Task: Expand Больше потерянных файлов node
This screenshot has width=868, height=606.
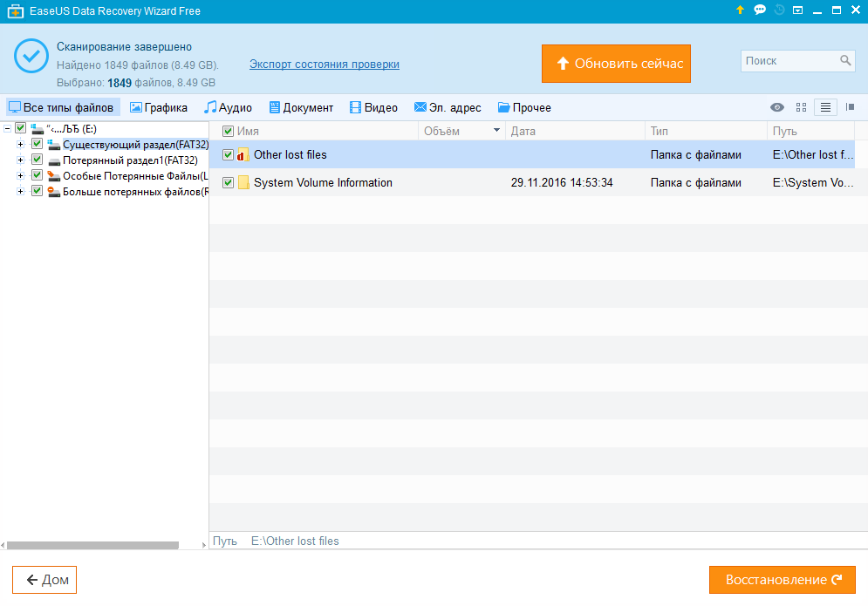Action: point(20,192)
